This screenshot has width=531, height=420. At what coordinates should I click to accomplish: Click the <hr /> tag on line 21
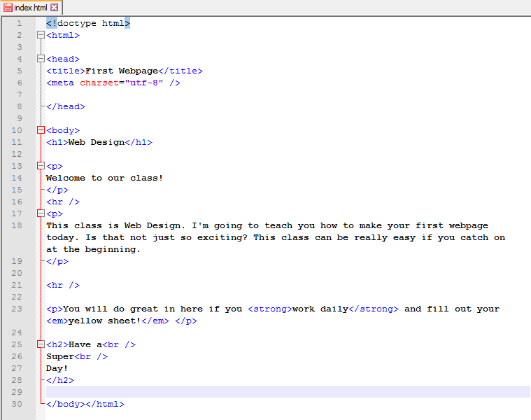click(x=63, y=285)
